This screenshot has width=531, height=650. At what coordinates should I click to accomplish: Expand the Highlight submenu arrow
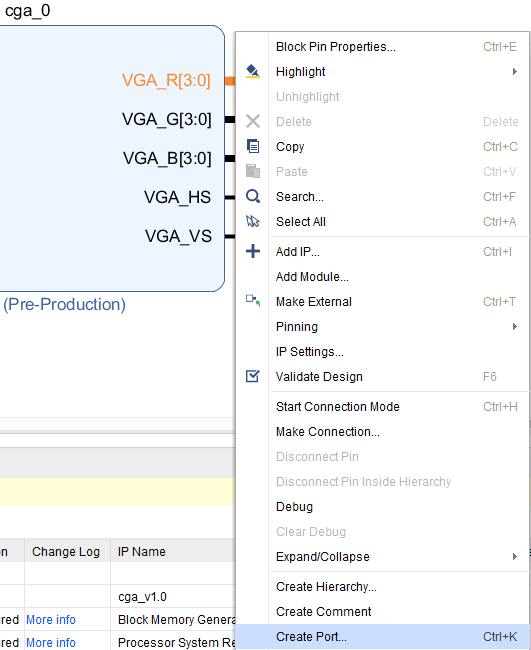[514, 72]
